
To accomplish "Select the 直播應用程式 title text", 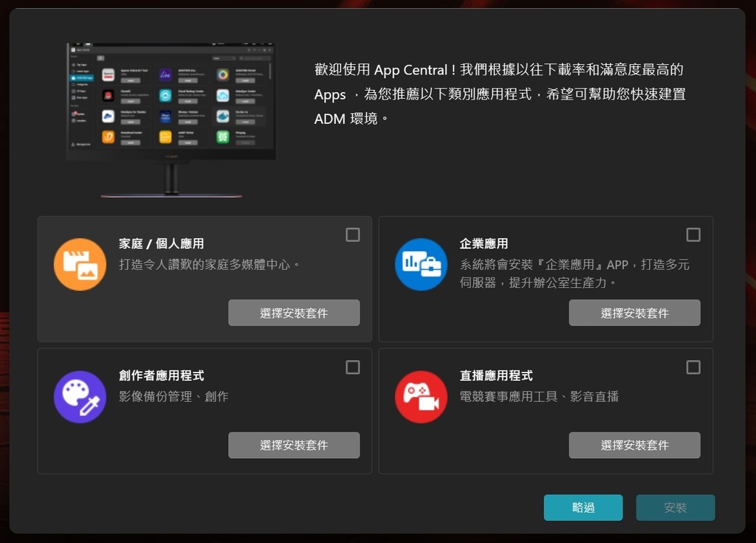I will (x=496, y=376).
